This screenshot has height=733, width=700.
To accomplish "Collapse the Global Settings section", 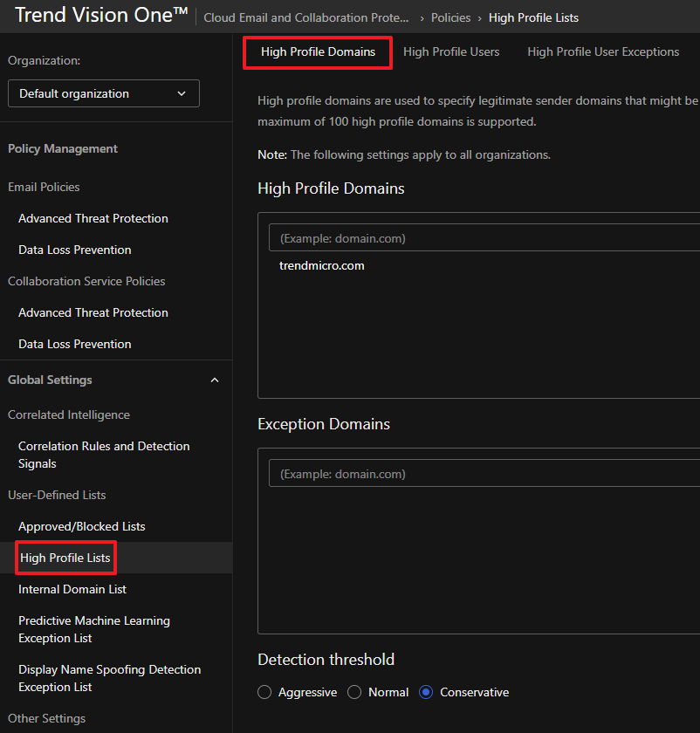I will tap(215, 380).
